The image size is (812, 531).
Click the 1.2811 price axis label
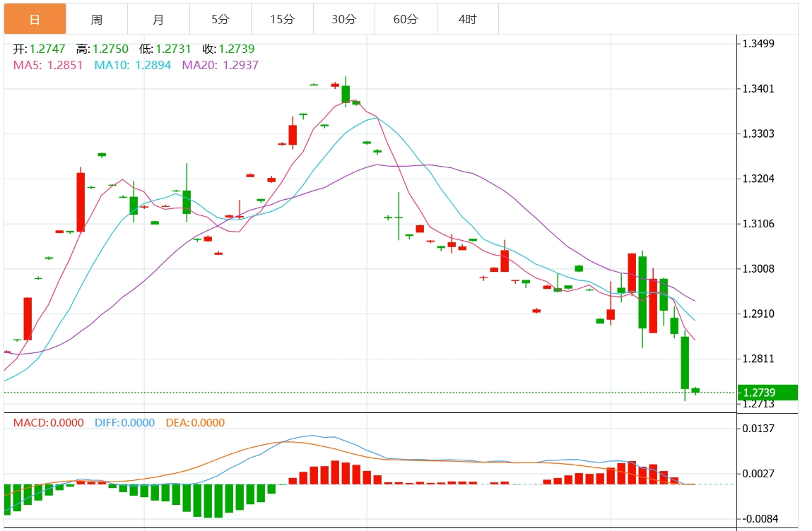(x=759, y=359)
